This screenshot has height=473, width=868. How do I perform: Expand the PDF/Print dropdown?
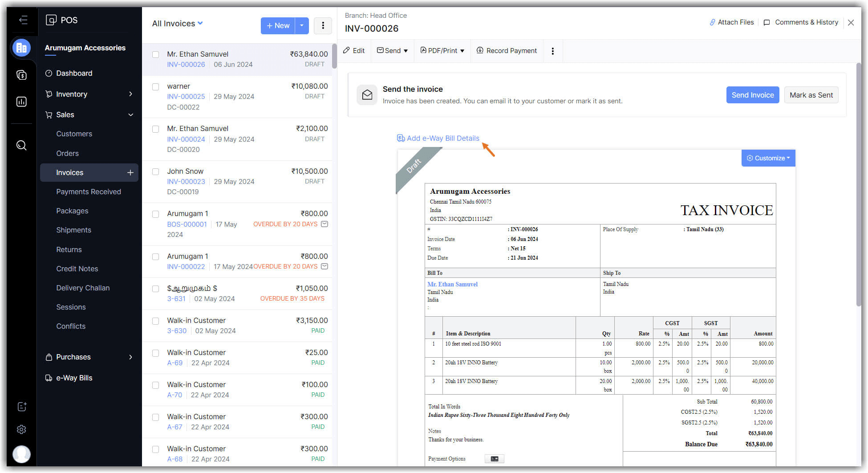[442, 51]
